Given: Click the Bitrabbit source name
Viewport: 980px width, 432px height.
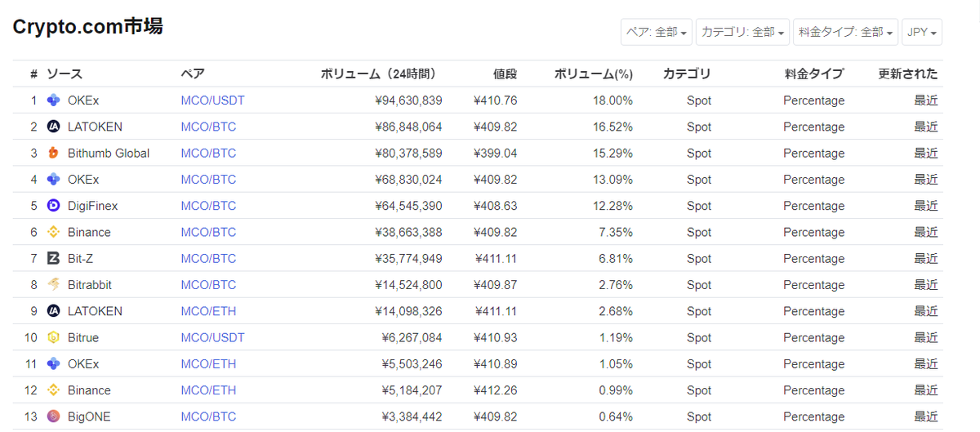Looking at the screenshot, I should pyautogui.click(x=90, y=285).
